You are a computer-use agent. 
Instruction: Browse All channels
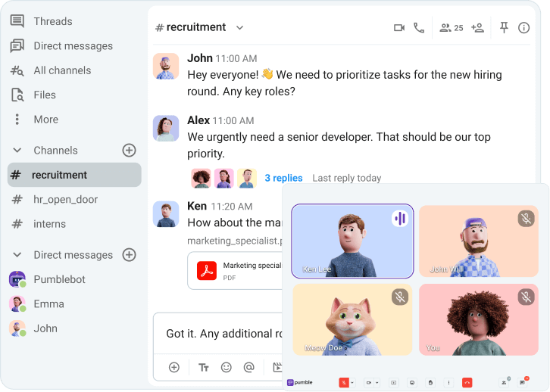(x=62, y=70)
